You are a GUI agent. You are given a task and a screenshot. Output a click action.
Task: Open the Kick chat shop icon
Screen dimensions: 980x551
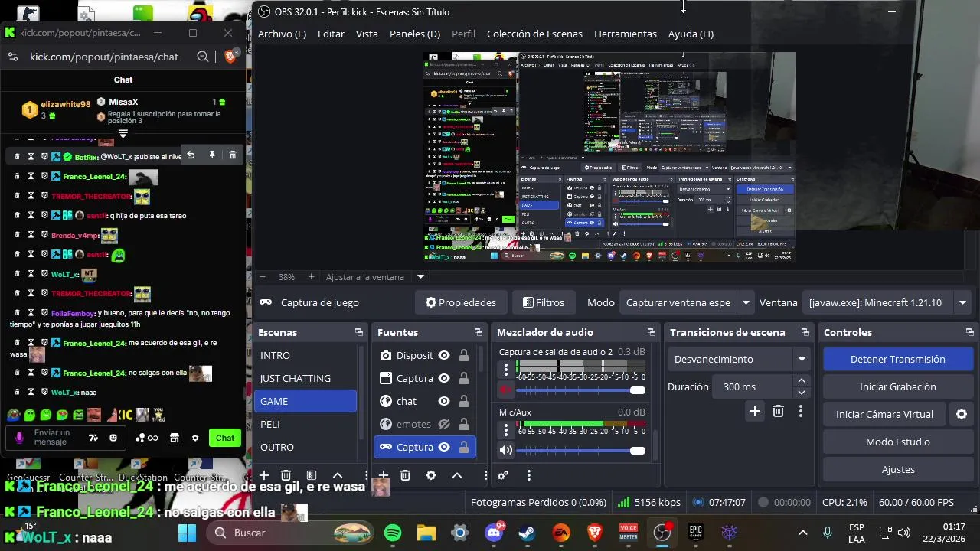(x=174, y=438)
